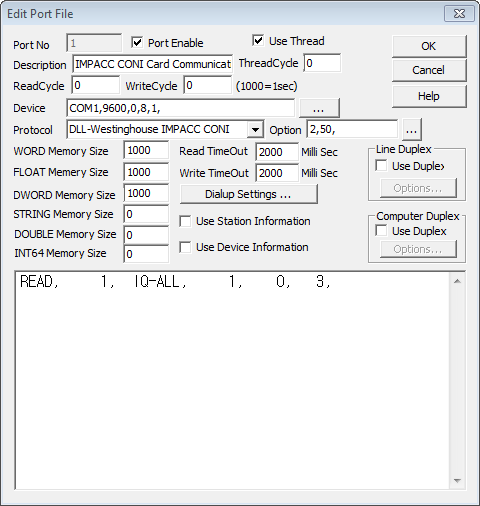Click the WORD Memory Size field
The width and height of the screenshot is (480, 506).
coord(146,150)
